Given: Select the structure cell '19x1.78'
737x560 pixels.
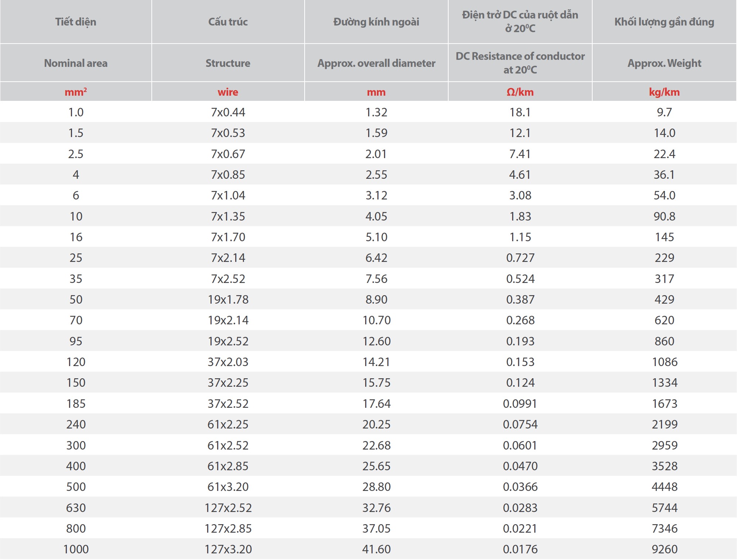Looking at the screenshot, I should [228, 299].
